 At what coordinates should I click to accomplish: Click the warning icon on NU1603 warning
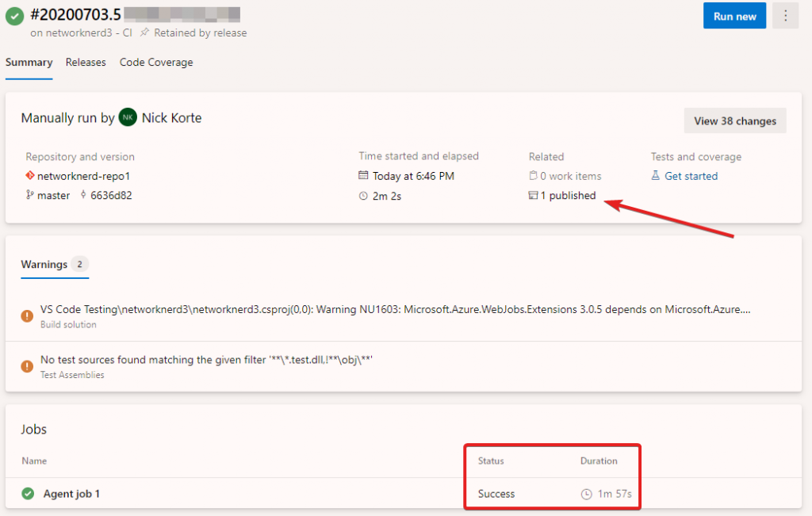(x=27, y=315)
